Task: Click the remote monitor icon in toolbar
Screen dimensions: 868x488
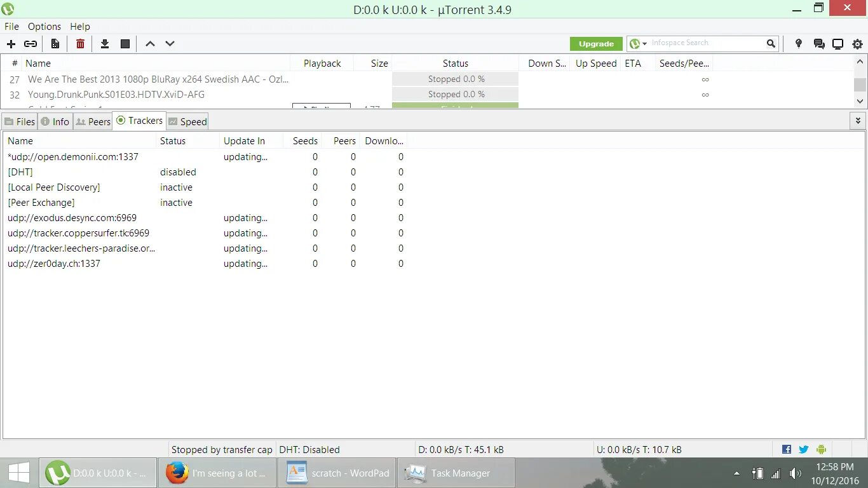Action: pos(838,44)
